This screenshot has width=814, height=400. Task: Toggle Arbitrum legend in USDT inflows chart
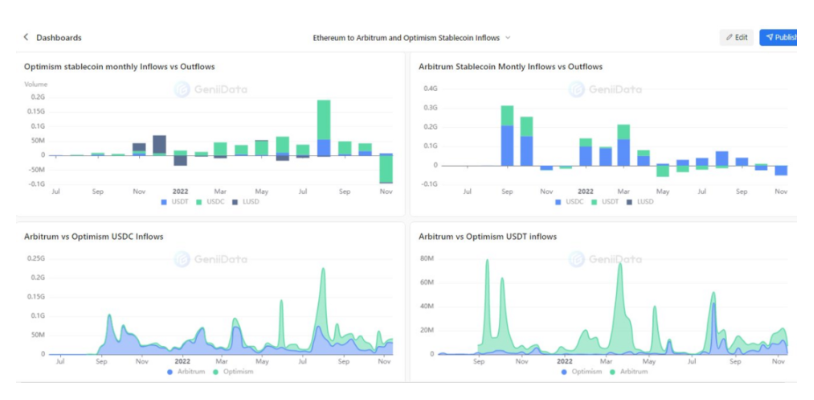(628, 372)
